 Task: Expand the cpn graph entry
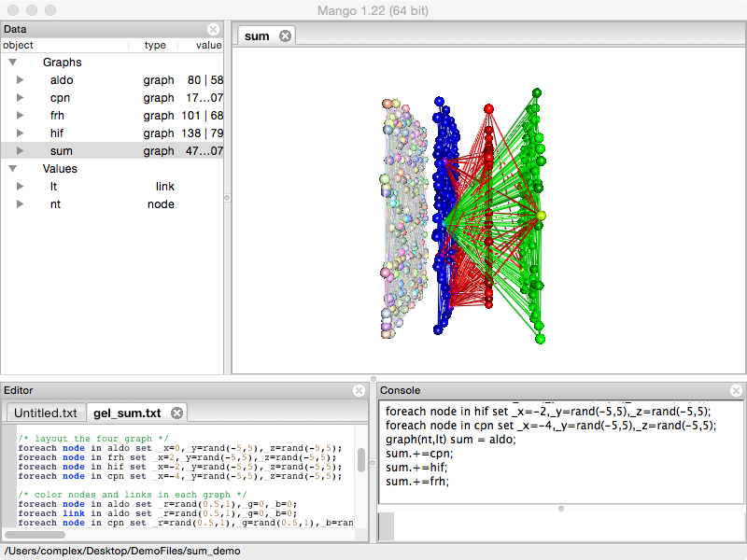tap(21, 98)
